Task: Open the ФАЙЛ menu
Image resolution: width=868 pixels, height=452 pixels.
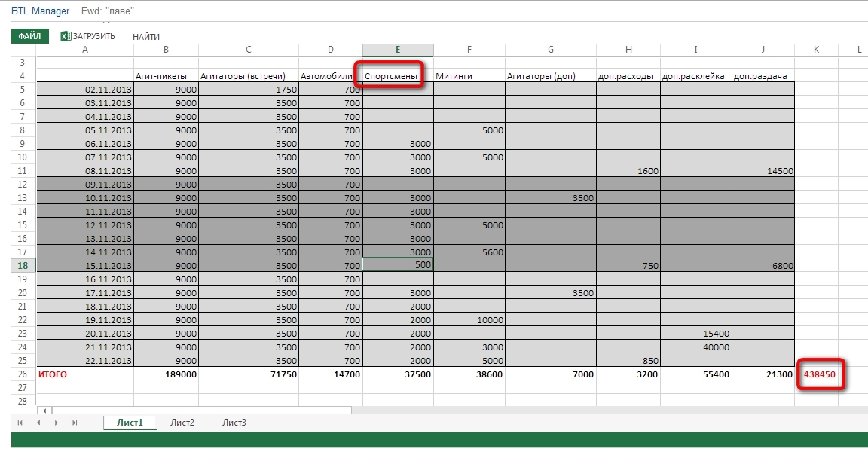Action: click(x=29, y=36)
